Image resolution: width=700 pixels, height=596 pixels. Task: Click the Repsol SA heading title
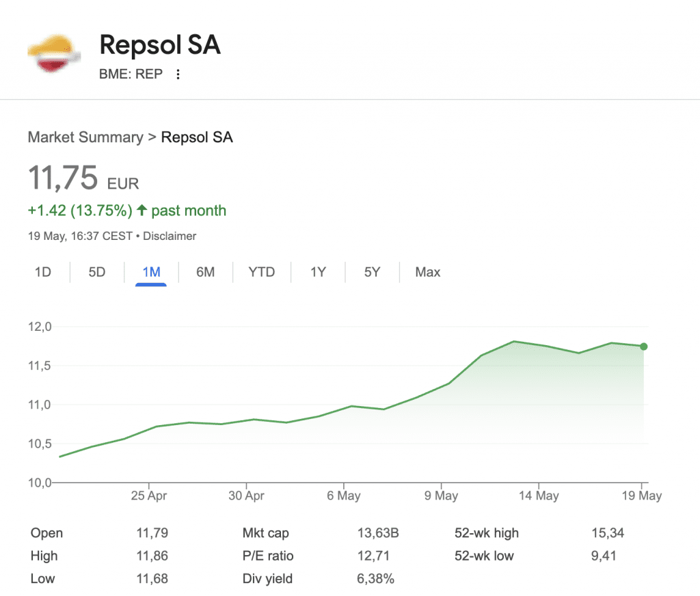coord(160,46)
